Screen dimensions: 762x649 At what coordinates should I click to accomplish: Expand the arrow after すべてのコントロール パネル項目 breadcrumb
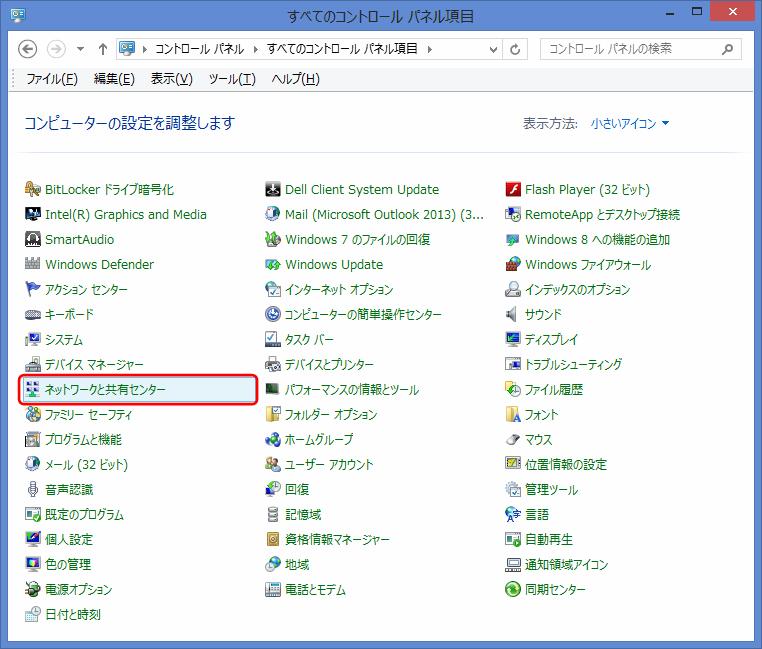430,49
